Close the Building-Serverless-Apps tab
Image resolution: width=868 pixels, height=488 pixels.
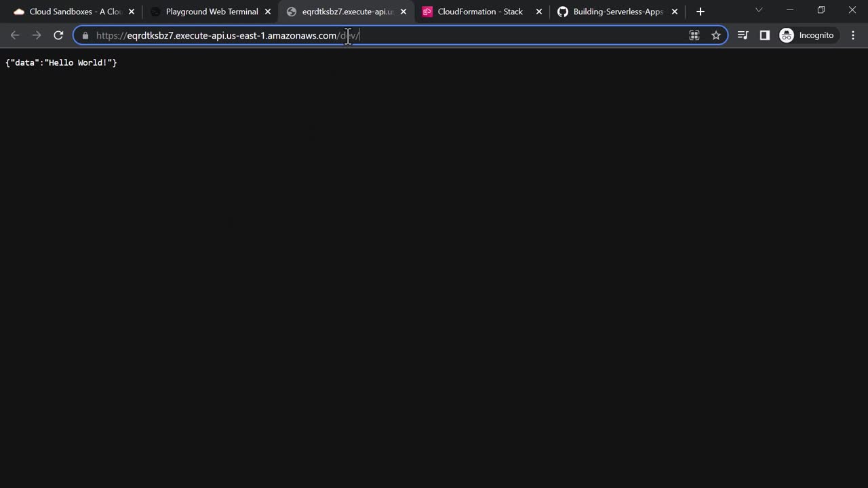point(675,12)
